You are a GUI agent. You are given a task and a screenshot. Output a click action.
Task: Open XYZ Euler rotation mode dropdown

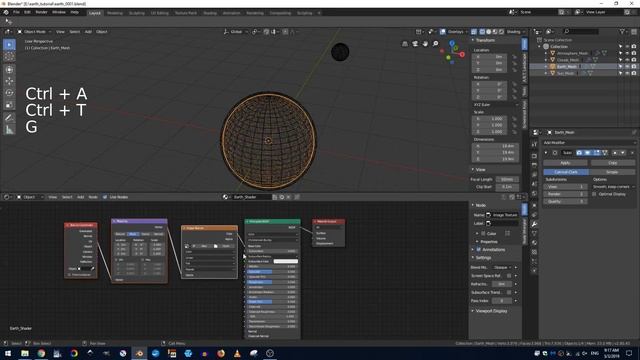[x=496, y=105]
